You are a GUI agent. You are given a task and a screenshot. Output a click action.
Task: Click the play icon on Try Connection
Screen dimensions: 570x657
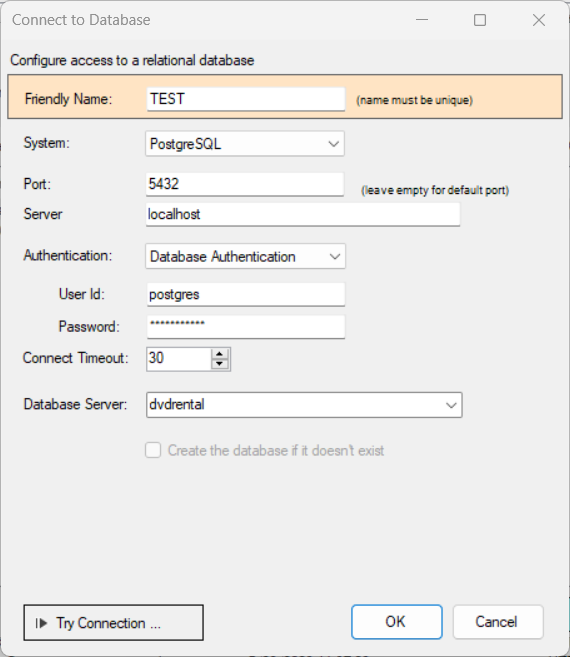41,623
